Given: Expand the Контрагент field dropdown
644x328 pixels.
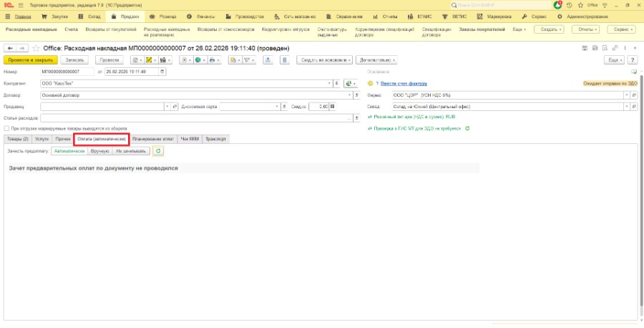Looking at the screenshot, I should click(329, 84).
